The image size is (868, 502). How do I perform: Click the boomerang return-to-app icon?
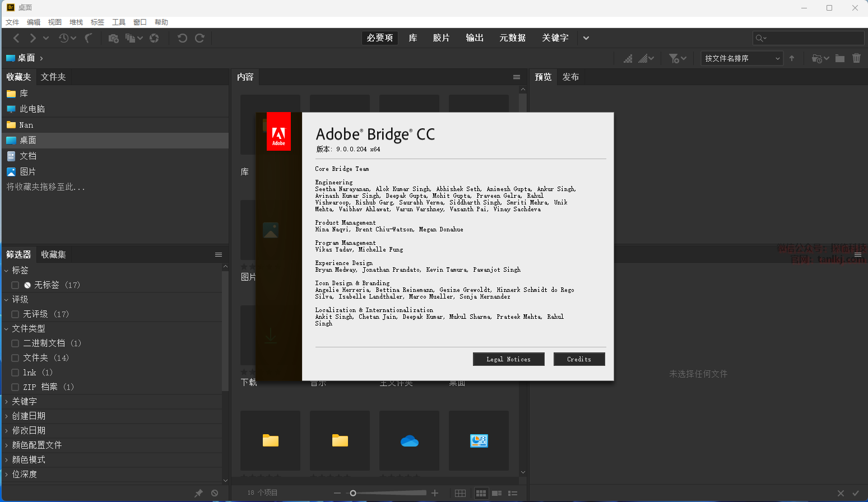coord(88,38)
